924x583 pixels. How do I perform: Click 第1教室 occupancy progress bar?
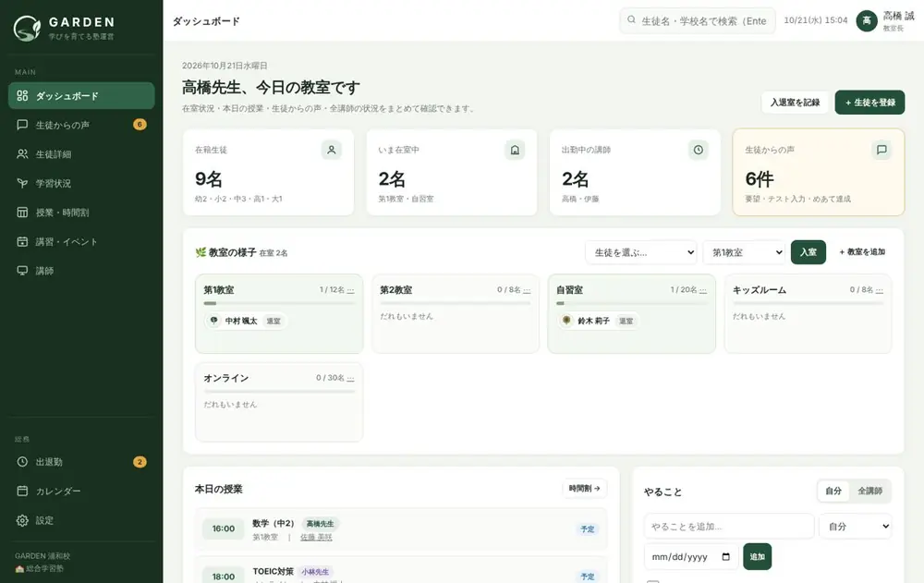tap(279, 303)
